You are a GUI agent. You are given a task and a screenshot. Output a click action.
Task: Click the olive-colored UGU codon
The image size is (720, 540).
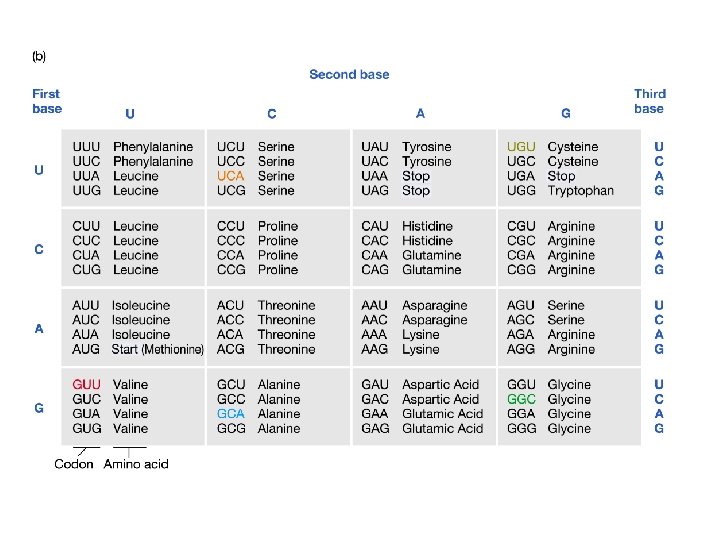521,147
